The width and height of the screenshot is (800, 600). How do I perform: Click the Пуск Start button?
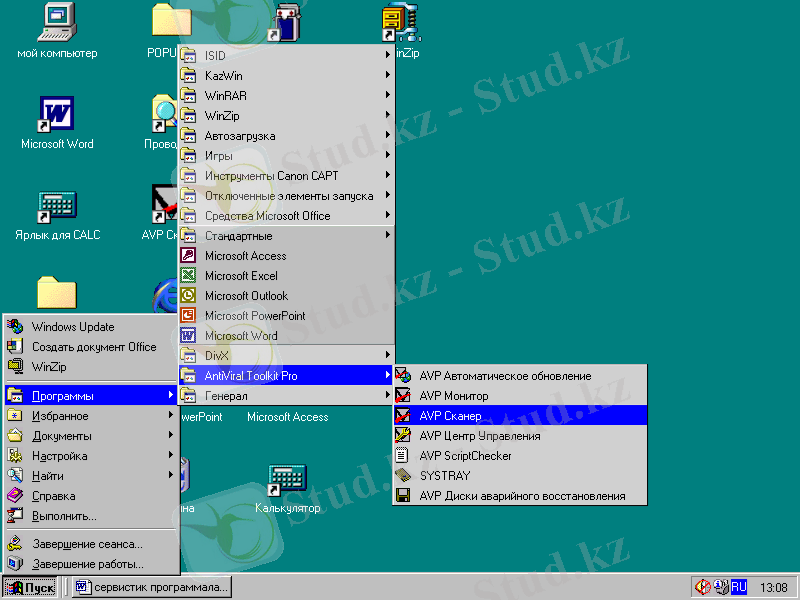click(31, 587)
